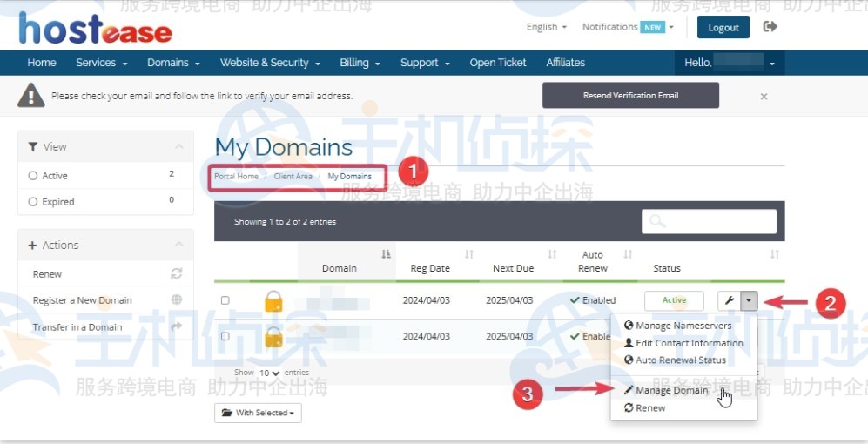The image size is (868, 444).
Task: Open the With Selected dropdown
Action: 258,413
